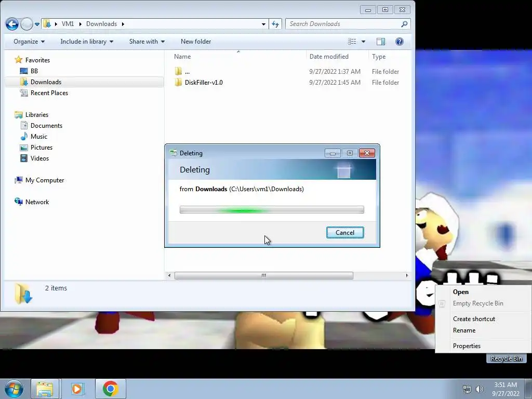This screenshot has width=532, height=399.
Task: Click the Favorites star icon
Action: [x=19, y=60]
